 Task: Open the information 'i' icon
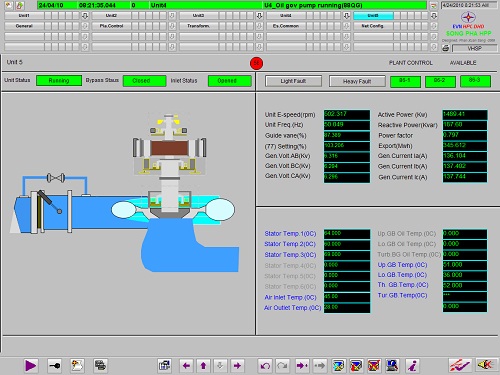412,366
